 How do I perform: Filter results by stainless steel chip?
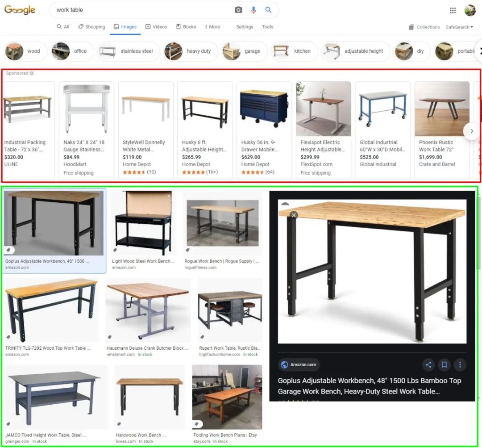tap(128, 51)
